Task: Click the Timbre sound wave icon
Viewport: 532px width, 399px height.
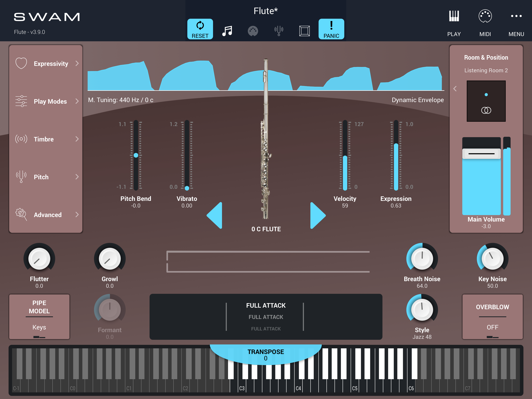Action: 21,139
